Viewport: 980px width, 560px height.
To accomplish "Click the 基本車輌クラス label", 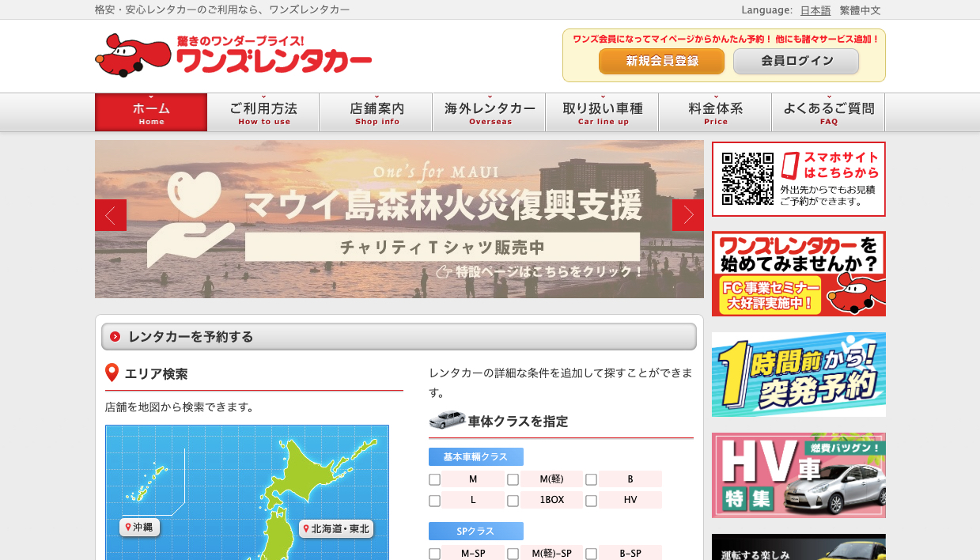I will [476, 457].
